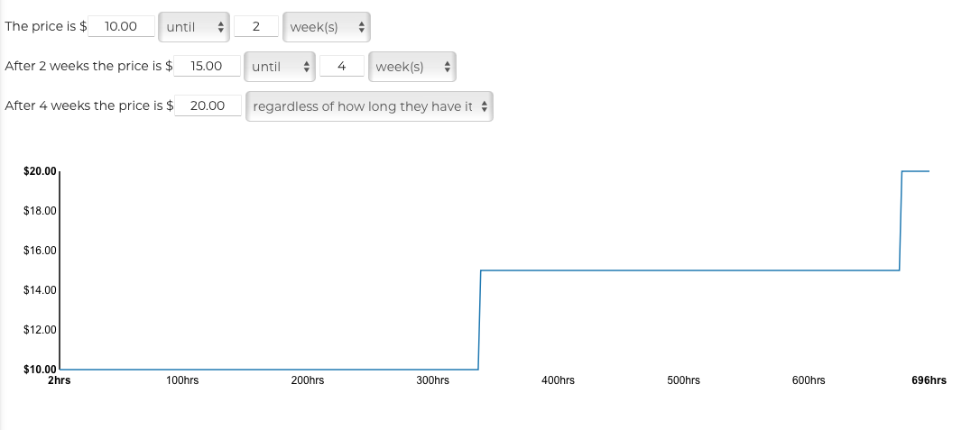Click the 20.00 price input field
The width and height of the screenshot is (980, 430).
(x=208, y=106)
